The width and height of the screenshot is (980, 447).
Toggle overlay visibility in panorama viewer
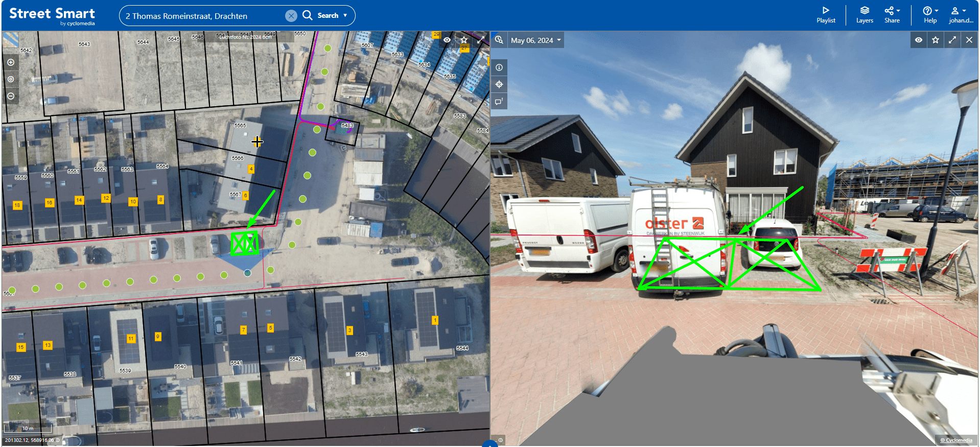[919, 40]
